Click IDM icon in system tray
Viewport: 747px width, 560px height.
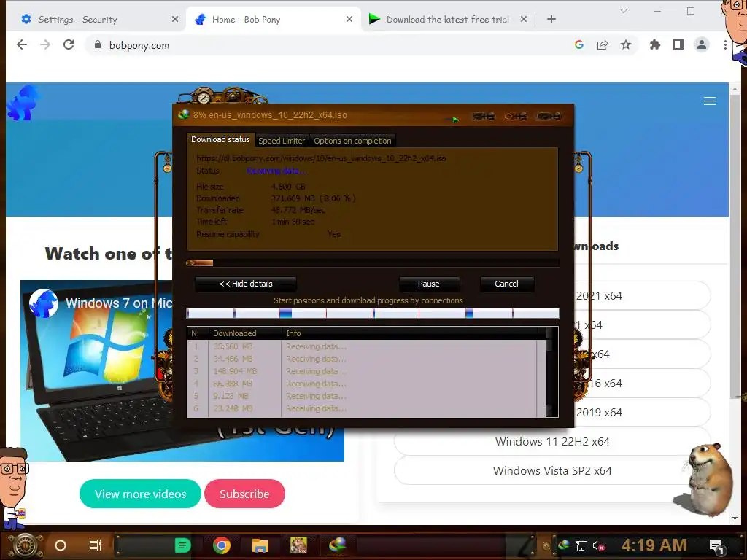(x=564, y=545)
